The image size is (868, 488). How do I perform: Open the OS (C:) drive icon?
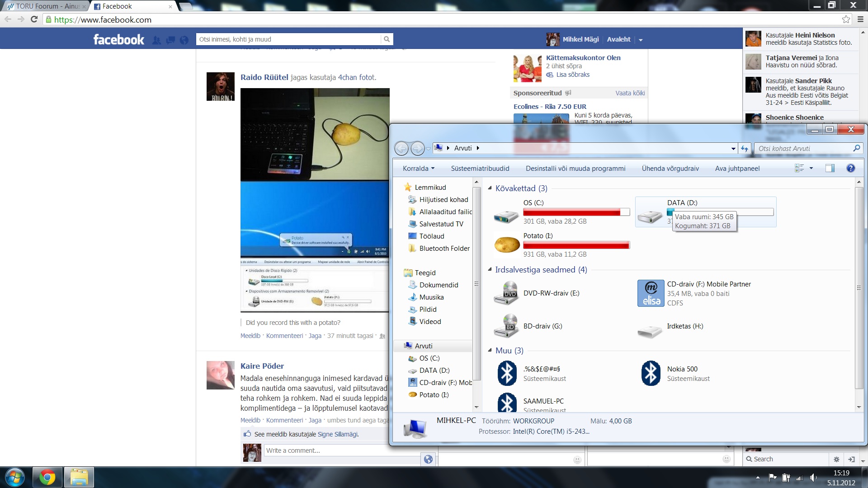point(506,216)
